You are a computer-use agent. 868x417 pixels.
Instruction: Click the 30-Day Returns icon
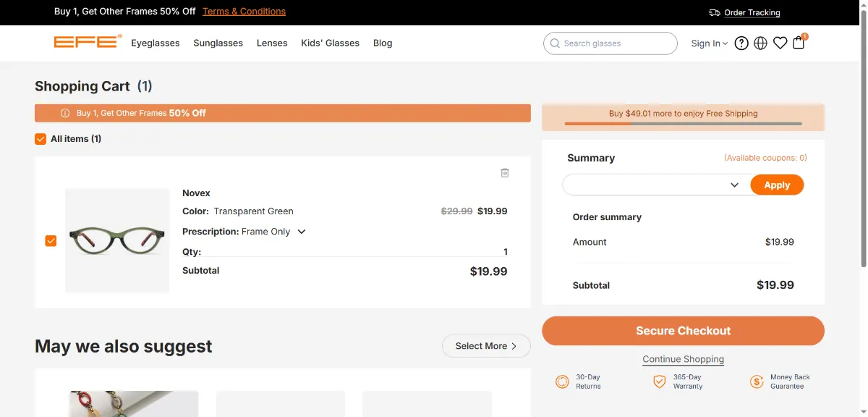pyautogui.click(x=562, y=382)
